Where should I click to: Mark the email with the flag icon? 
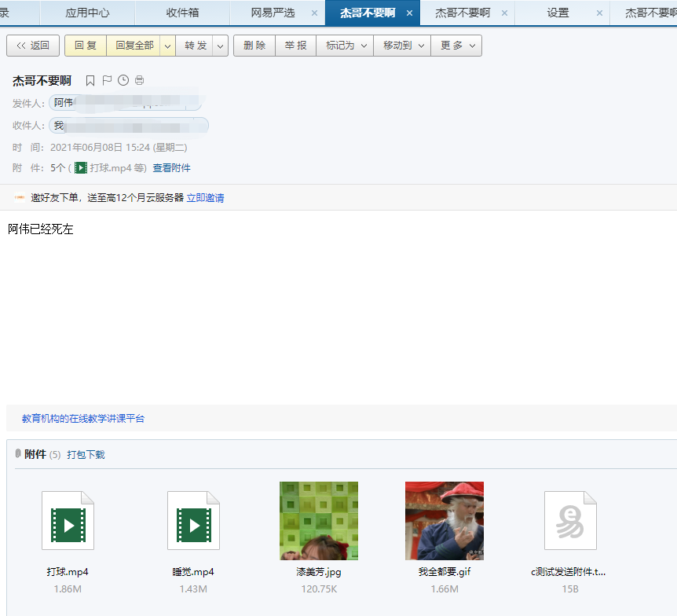click(107, 80)
